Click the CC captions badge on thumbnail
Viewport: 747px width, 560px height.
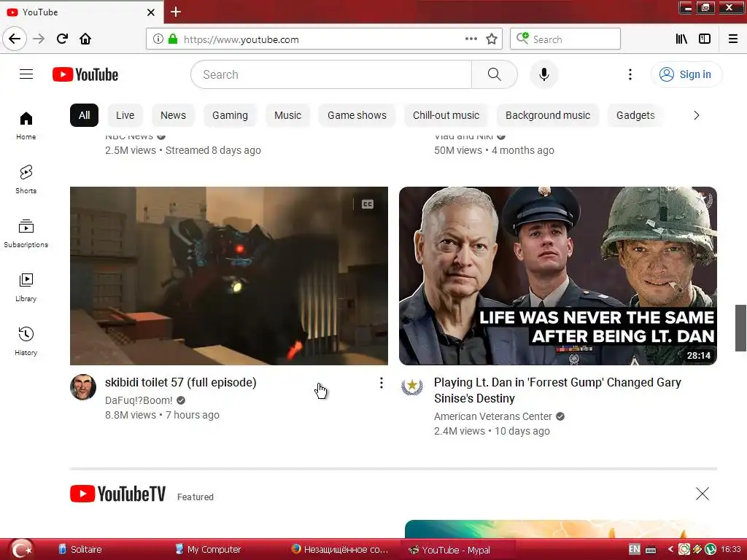click(x=368, y=204)
